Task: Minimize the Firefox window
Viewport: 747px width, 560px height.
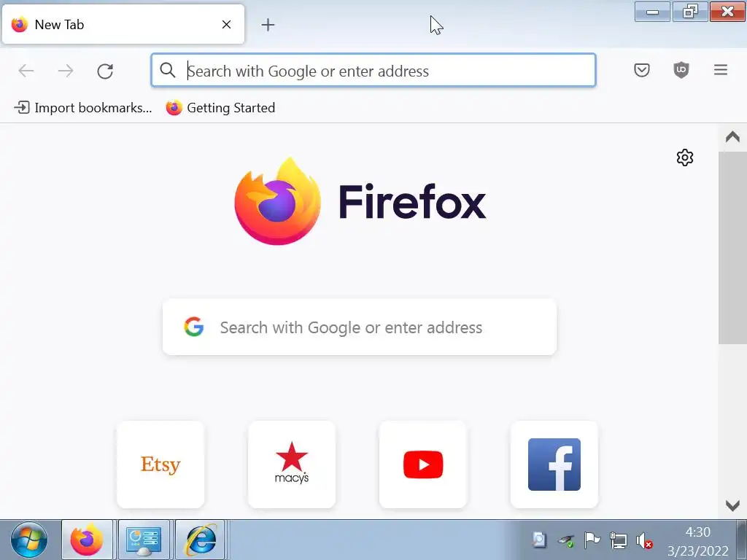Action: (x=652, y=12)
